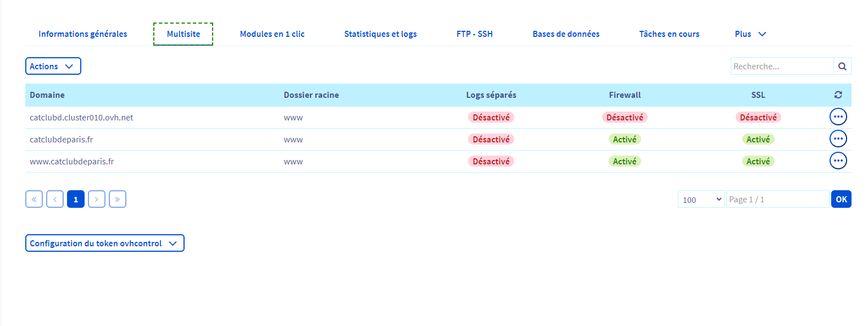Expand Configuration du token ovhcontrol
Screen dimensions: 868x326
[x=104, y=244]
